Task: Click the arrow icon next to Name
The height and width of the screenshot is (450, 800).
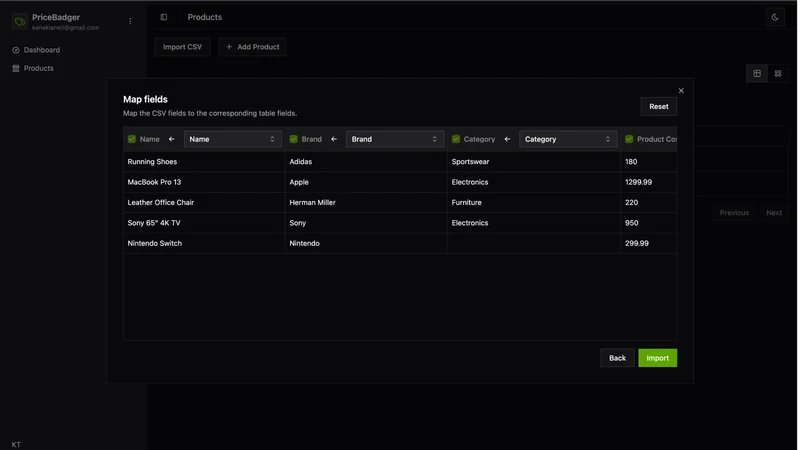Action: coord(171,139)
